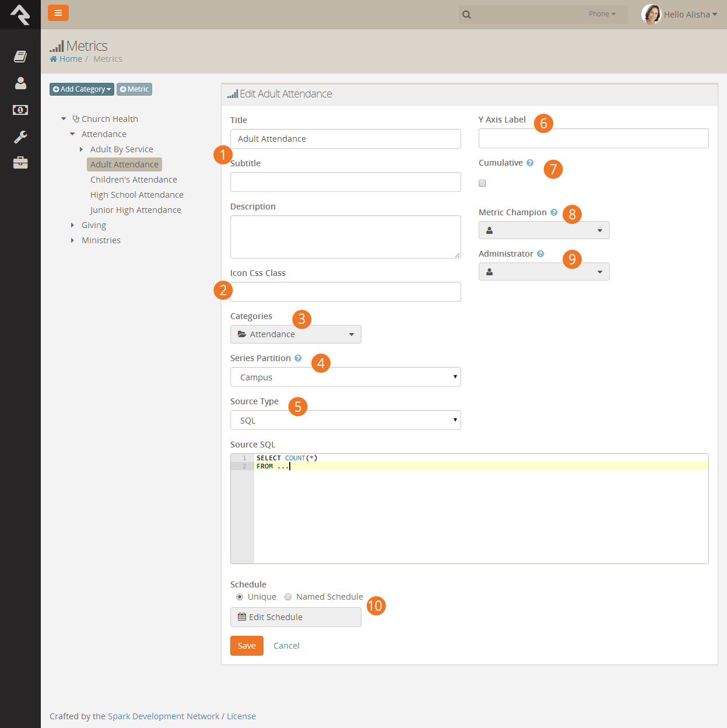
Task: Open the Series Partition Campus dropdown
Action: pyautogui.click(x=346, y=377)
